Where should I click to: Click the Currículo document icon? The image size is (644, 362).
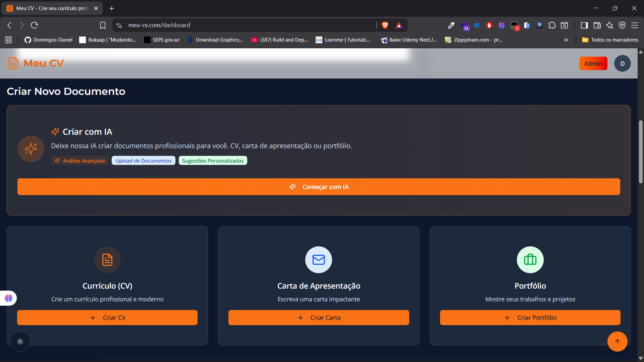click(x=107, y=260)
